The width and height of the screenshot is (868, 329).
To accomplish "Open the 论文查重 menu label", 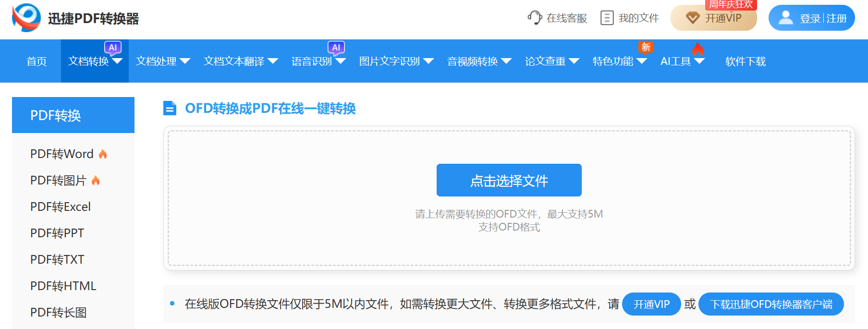I will (x=545, y=61).
